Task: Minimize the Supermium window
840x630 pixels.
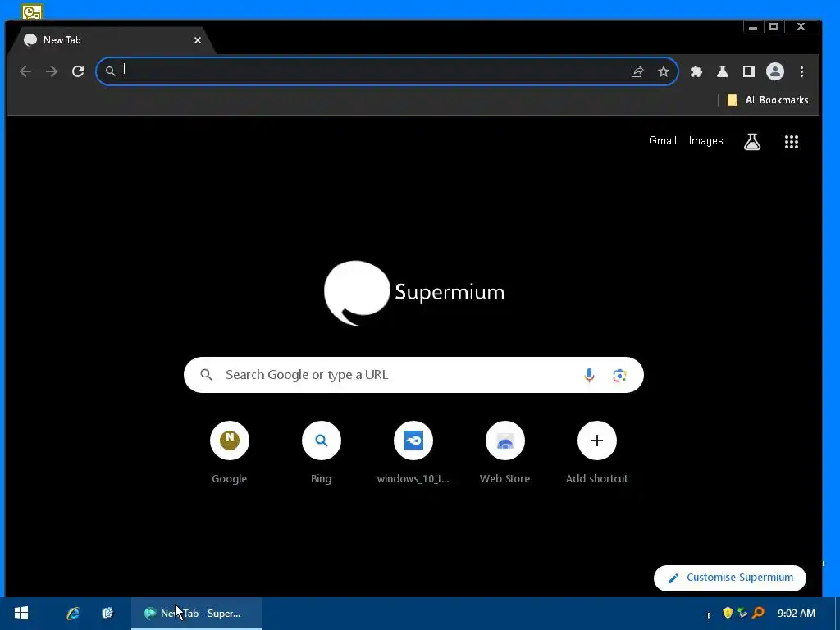Action: coord(753,27)
